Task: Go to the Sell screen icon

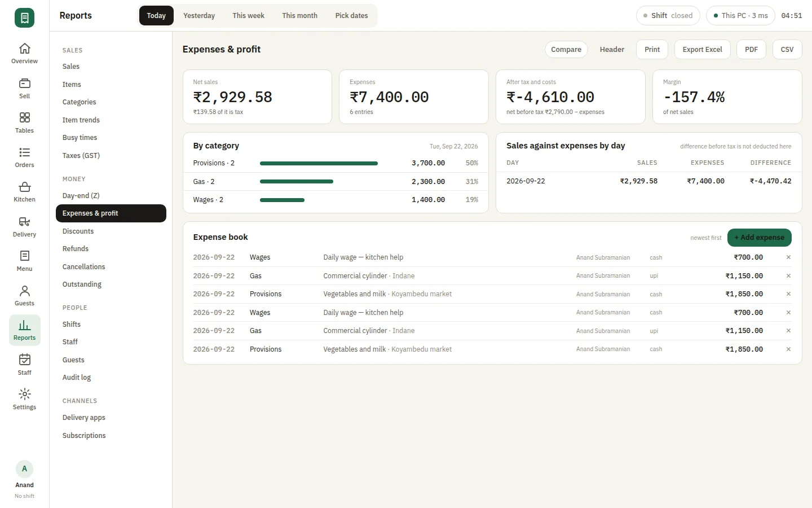Action: pos(24,89)
